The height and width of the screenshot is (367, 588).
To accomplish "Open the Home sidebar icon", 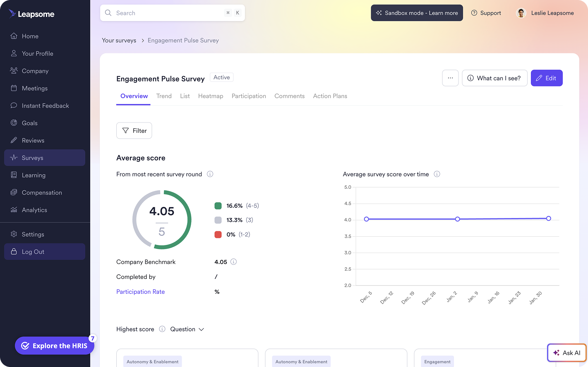I will pos(14,36).
